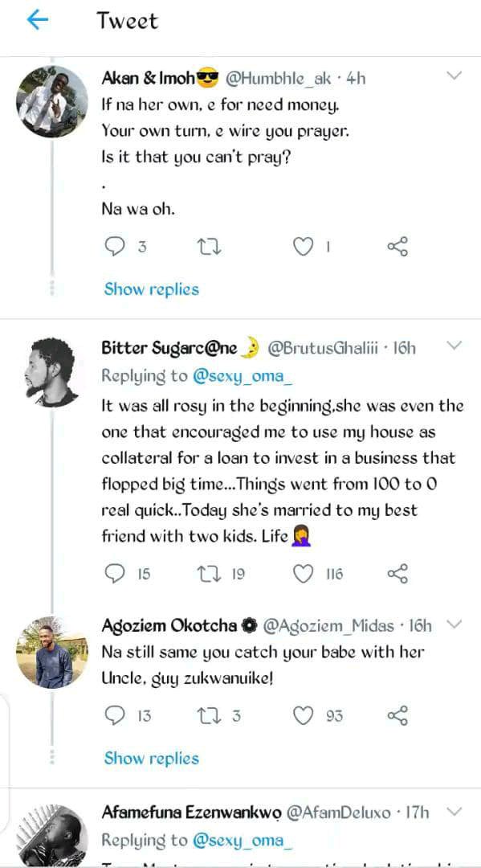Open options chevron on Agoziem Okotcha tweet

[x=454, y=624]
